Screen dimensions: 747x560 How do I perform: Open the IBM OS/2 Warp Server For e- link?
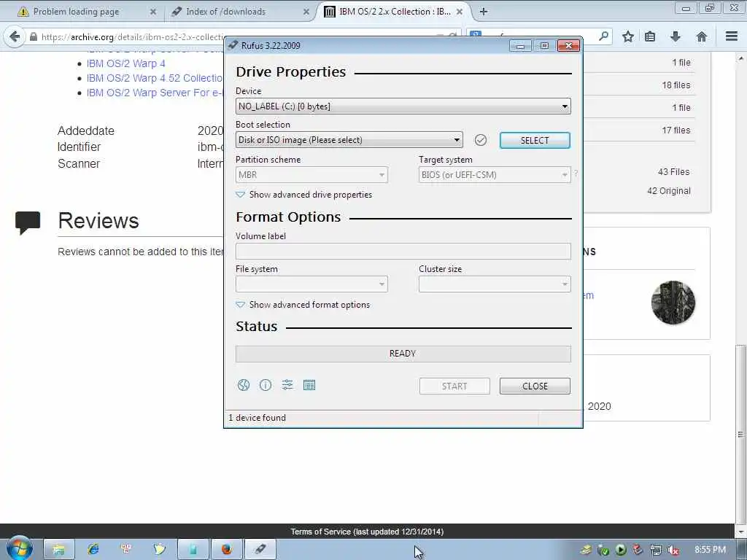click(155, 93)
